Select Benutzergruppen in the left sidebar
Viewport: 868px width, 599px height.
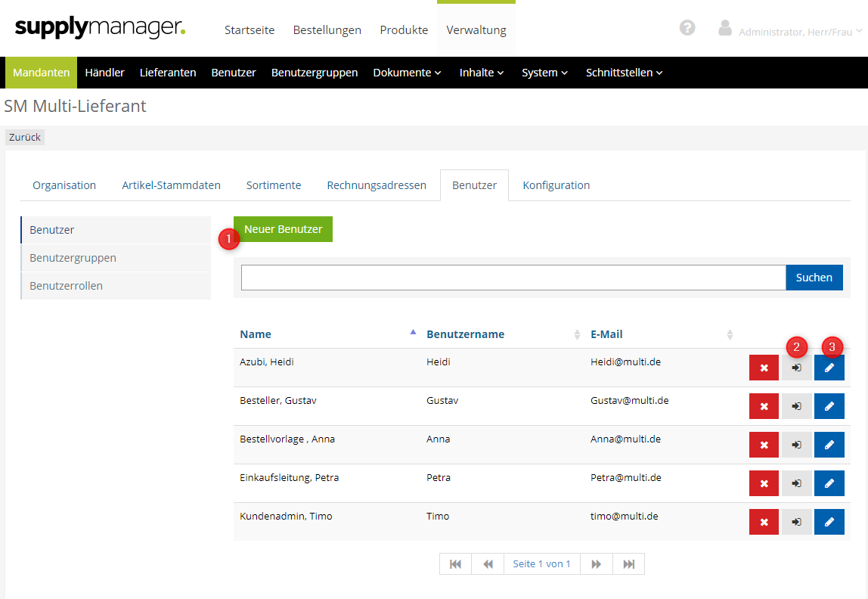point(73,258)
